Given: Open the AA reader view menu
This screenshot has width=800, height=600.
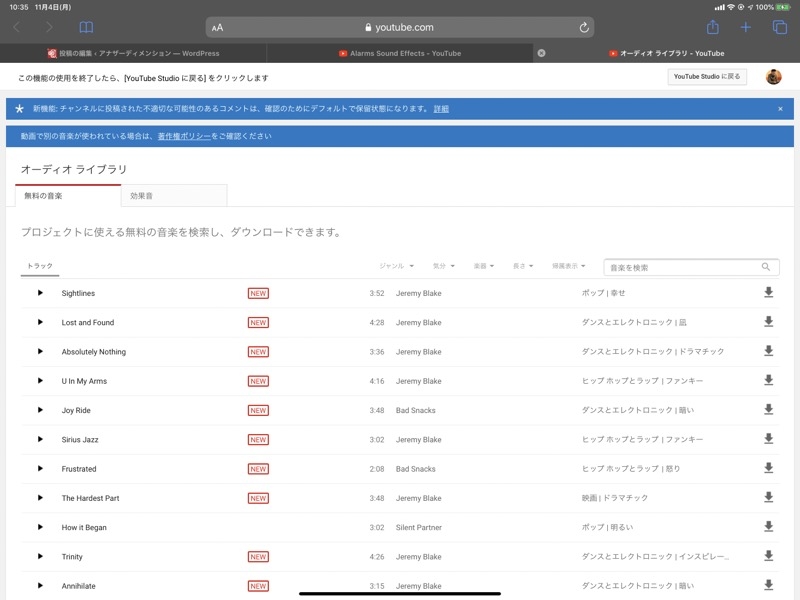Looking at the screenshot, I should pyautogui.click(x=217, y=28).
